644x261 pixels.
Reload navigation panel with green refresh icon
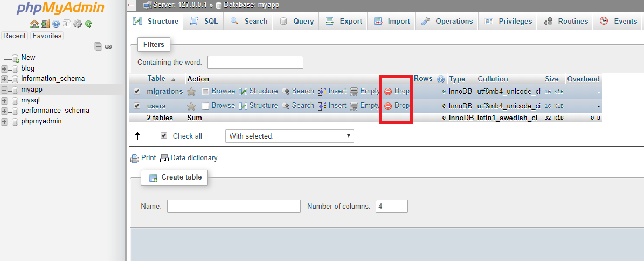[88, 24]
